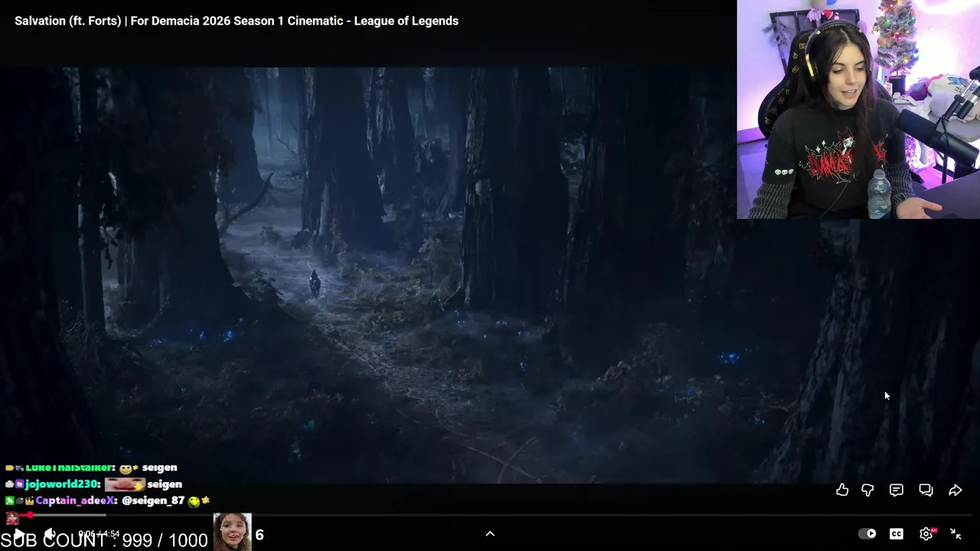Open the settings gear with 4K badge

point(926,533)
